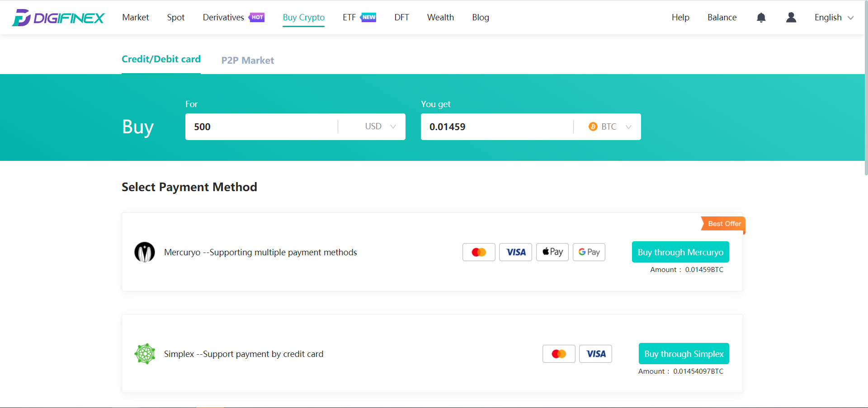Viewport: 868px width, 408px height.
Task: Click the DigiFinex logo
Action: pos(58,18)
